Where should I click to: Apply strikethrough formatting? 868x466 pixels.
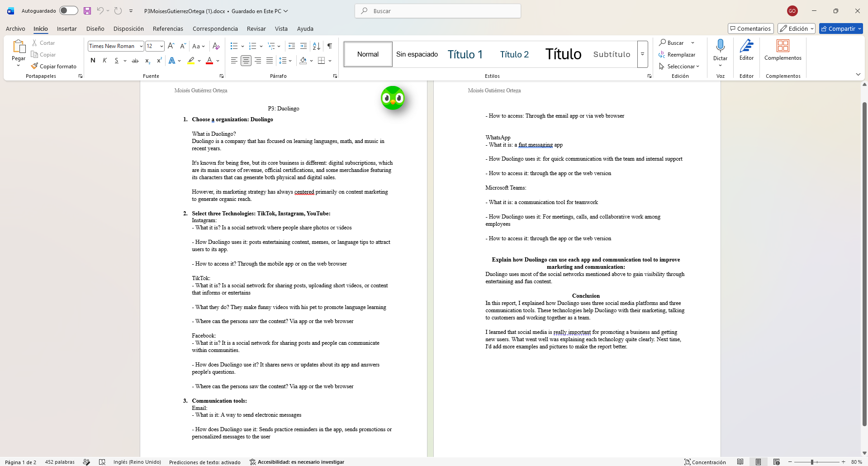pyautogui.click(x=135, y=61)
